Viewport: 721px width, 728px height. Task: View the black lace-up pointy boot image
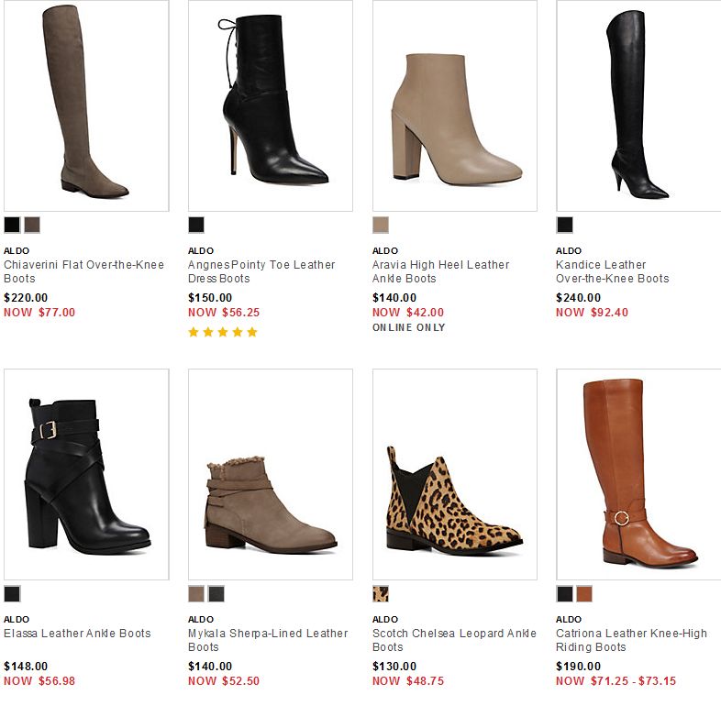coord(271,105)
